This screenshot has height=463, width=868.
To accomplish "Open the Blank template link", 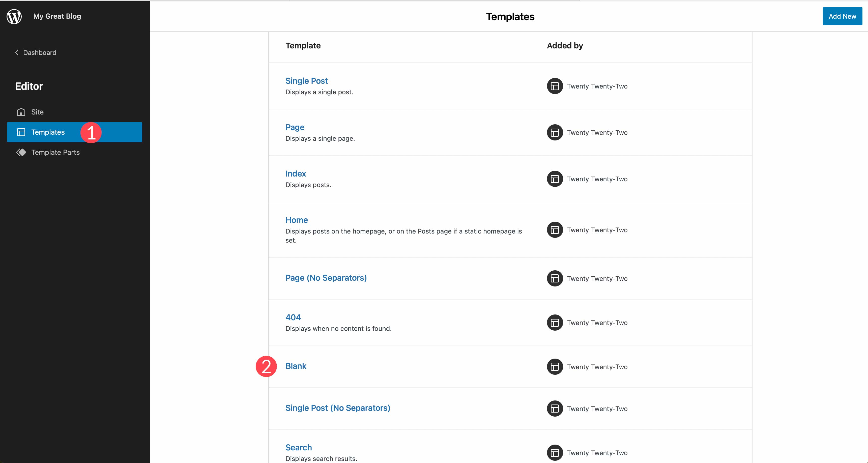I will point(296,366).
